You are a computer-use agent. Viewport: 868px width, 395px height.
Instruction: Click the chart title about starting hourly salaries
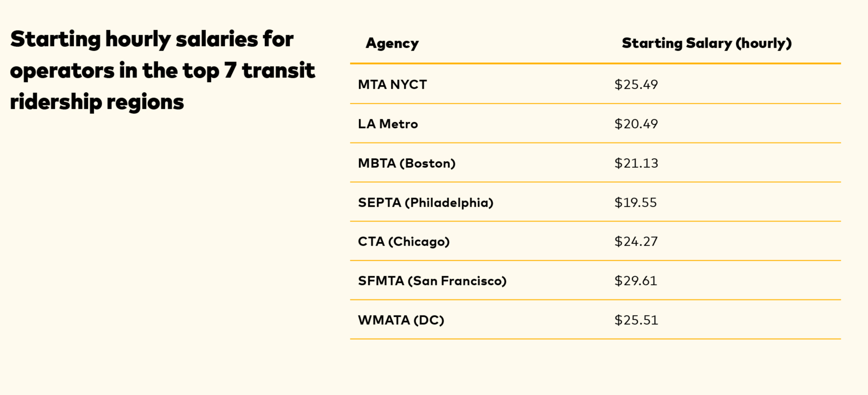click(162, 70)
